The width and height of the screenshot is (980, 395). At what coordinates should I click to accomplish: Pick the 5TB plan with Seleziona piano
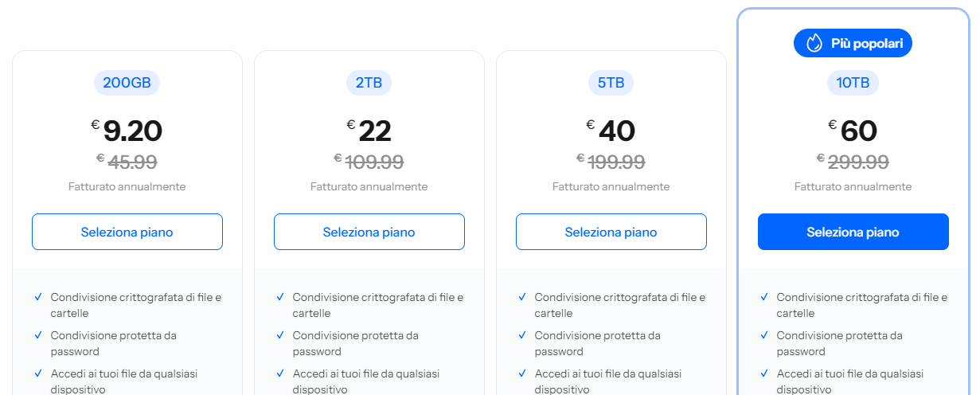tap(611, 232)
